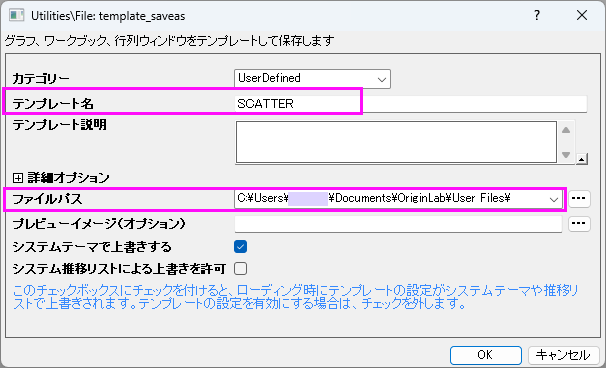Click the プレビューイメージ input field
Image resolution: width=606 pixels, height=368 pixels.
coord(398,224)
